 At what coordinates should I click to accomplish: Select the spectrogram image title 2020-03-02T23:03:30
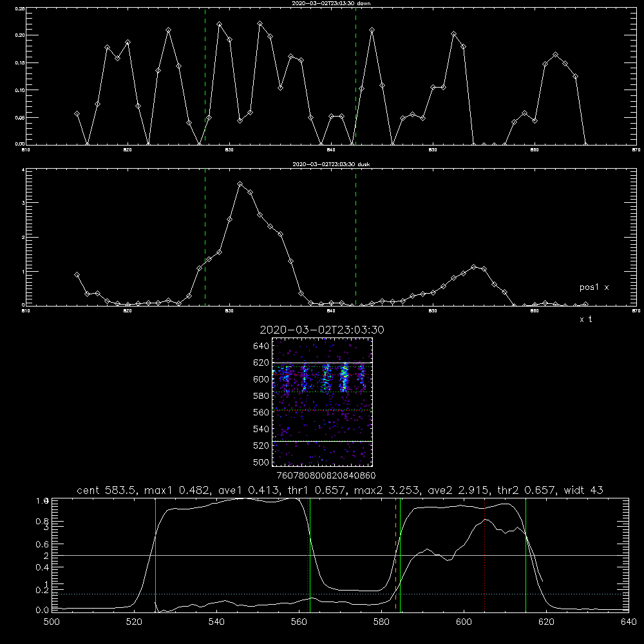tap(322, 330)
